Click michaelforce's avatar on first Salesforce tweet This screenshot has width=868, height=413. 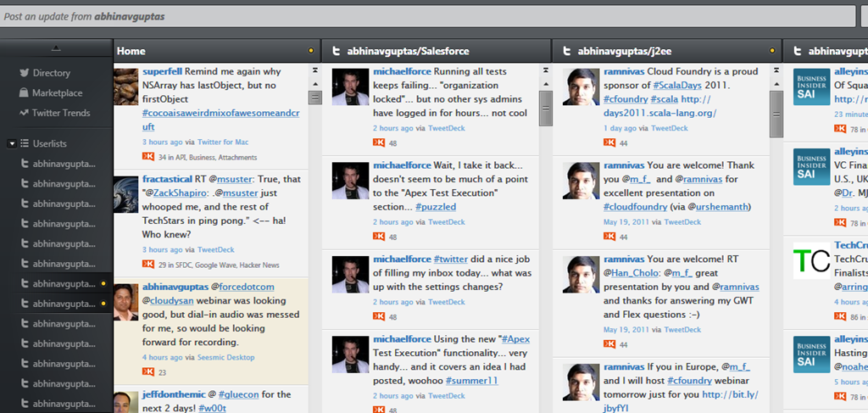pyautogui.click(x=350, y=87)
